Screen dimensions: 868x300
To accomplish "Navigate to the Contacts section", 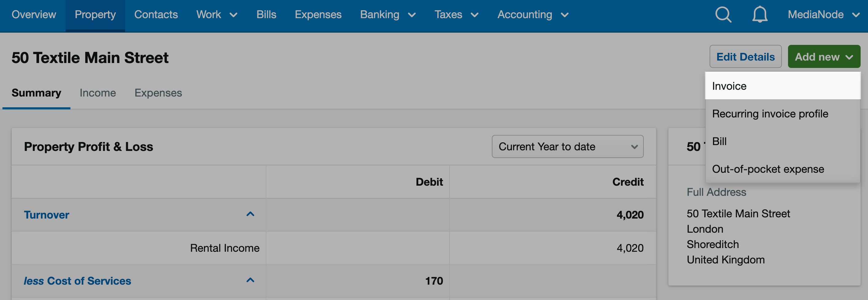I will pyautogui.click(x=156, y=14).
